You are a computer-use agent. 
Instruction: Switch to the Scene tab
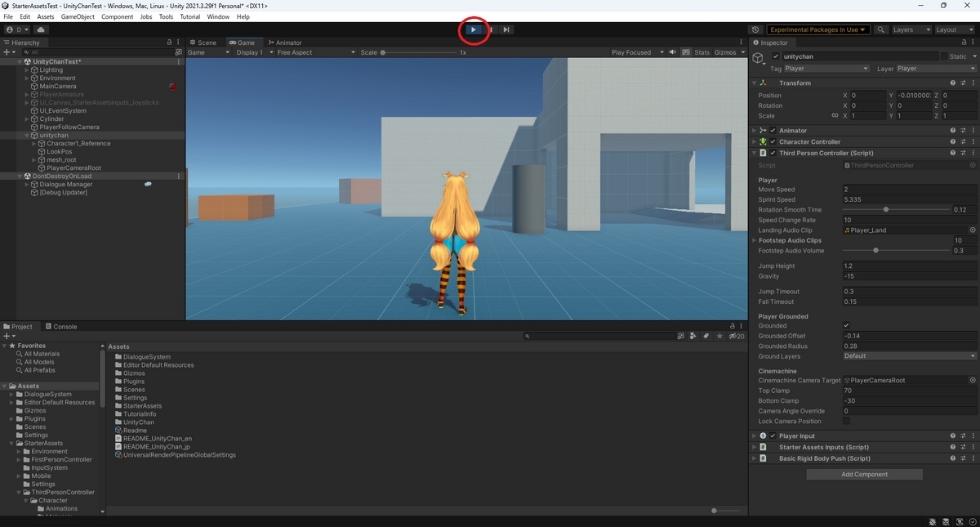pos(203,42)
